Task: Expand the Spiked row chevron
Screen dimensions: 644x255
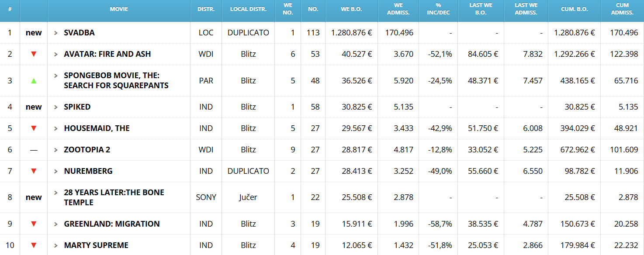Action: pyautogui.click(x=56, y=107)
